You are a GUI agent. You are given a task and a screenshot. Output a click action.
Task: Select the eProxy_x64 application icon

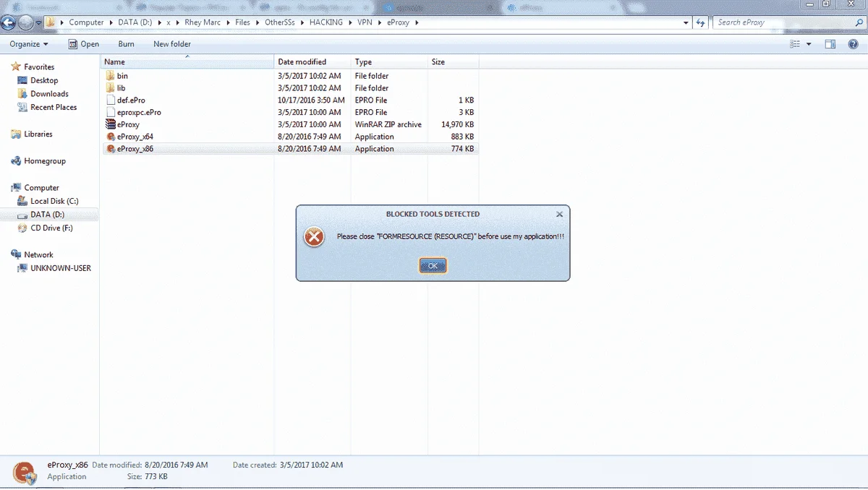point(110,137)
